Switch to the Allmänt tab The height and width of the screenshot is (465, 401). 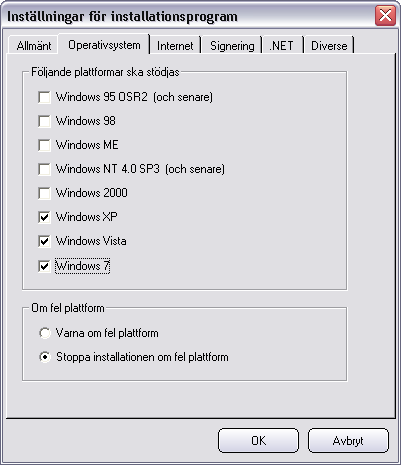pyautogui.click(x=34, y=45)
